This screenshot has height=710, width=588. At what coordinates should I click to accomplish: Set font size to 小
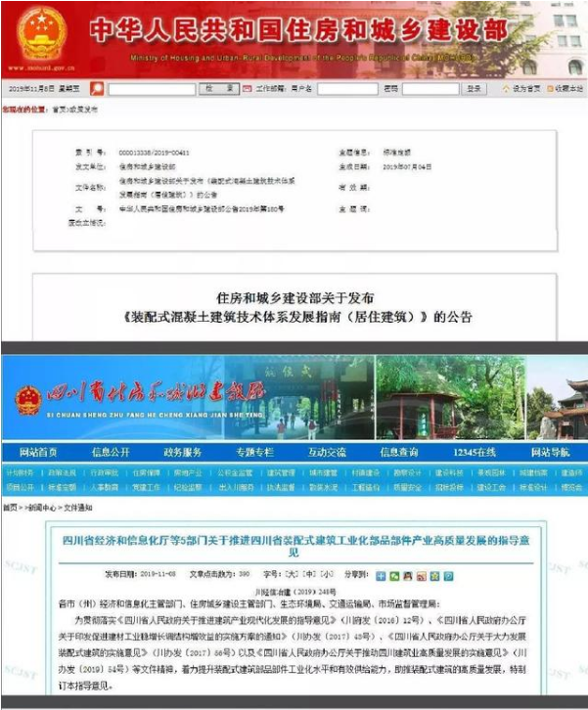(327, 574)
